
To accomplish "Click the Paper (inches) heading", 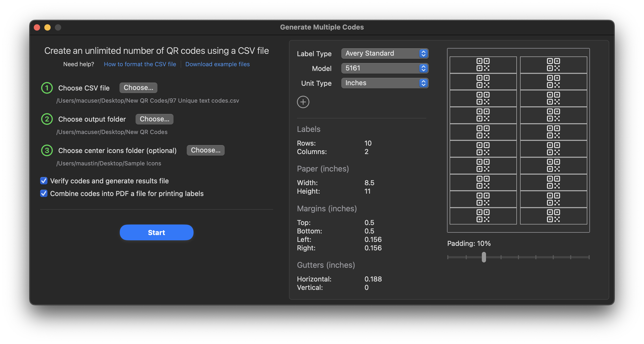I will [323, 169].
